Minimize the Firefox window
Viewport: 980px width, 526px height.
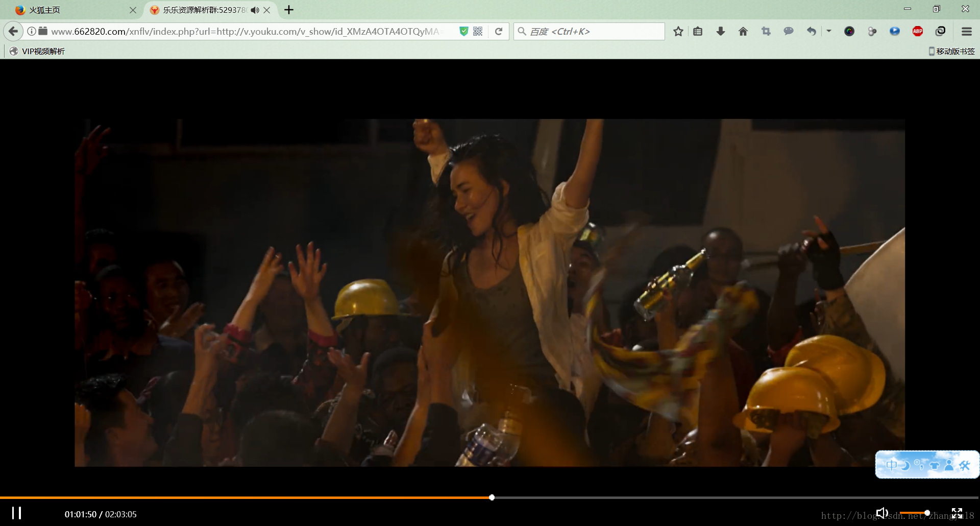pyautogui.click(x=907, y=9)
